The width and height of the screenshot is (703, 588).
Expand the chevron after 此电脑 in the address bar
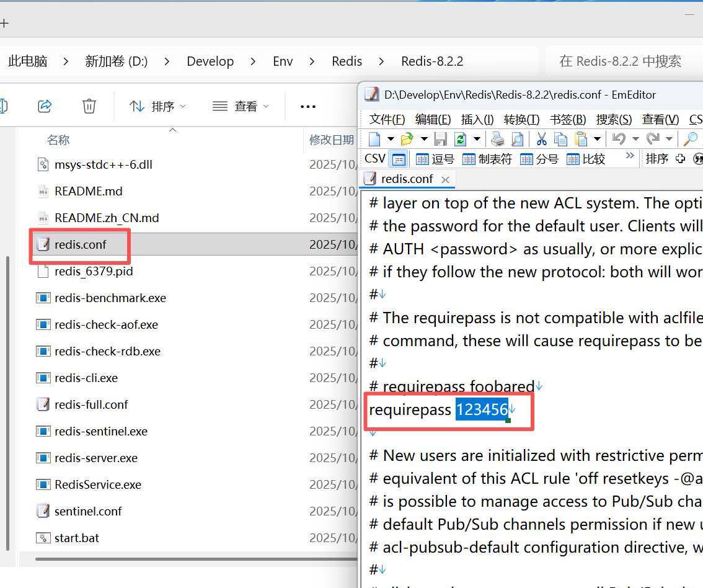pyautogui.click(x=66, y=61)
